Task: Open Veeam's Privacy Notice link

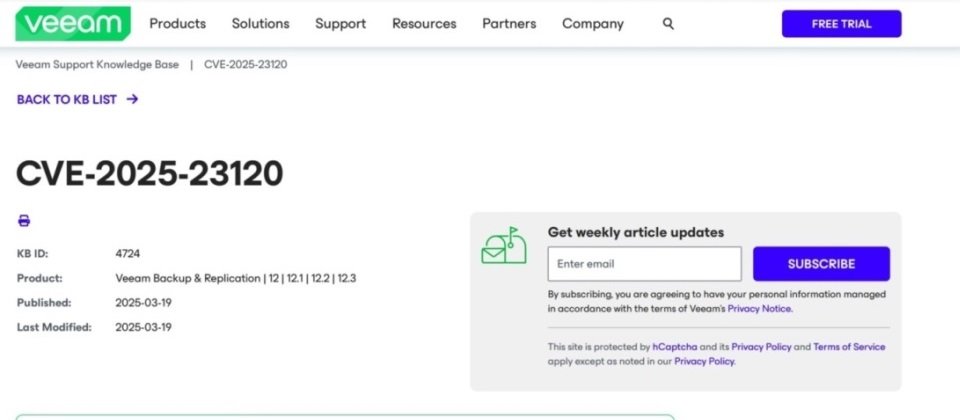Action: click(760, 309)
